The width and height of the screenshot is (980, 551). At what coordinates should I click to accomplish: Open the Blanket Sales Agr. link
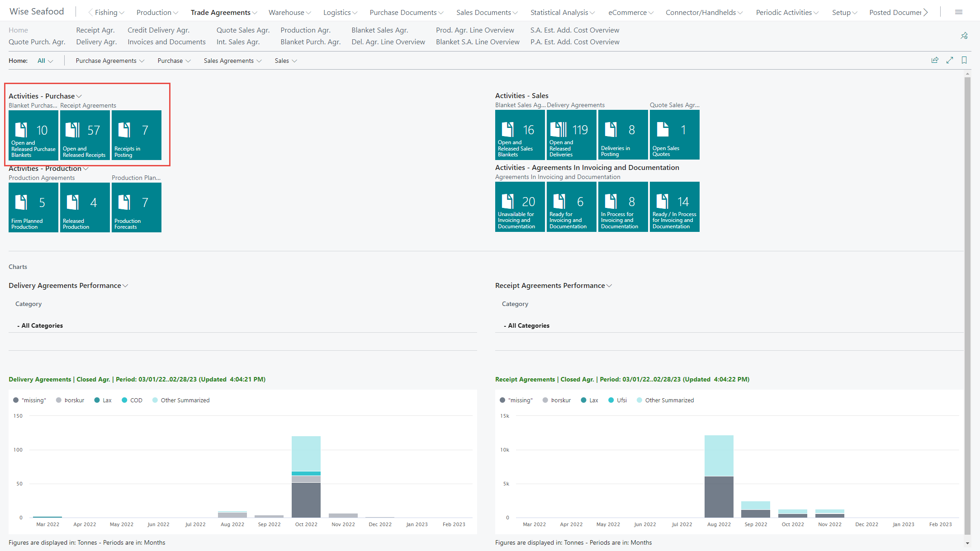click(x=379, y=30)
